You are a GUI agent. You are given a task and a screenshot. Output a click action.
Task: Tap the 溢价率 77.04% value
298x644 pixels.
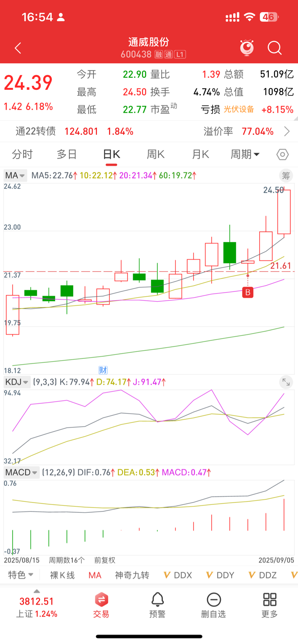click(x=258, y=131)
